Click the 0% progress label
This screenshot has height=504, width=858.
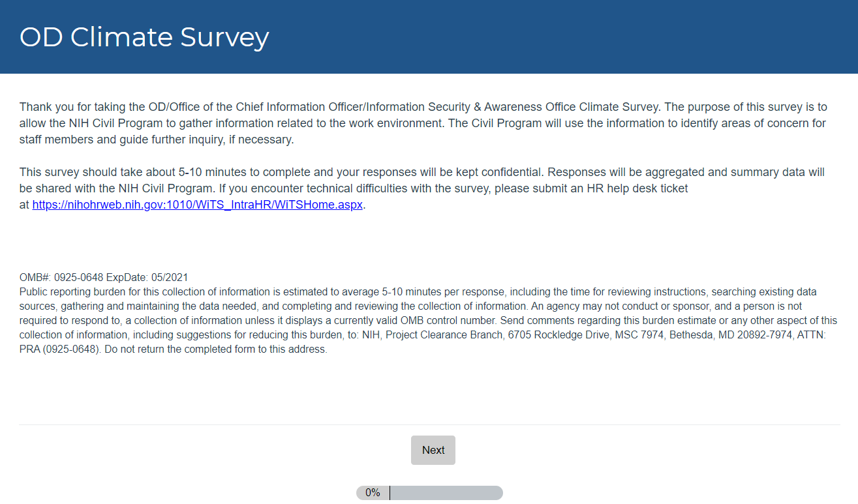click(x=373, y=493)
